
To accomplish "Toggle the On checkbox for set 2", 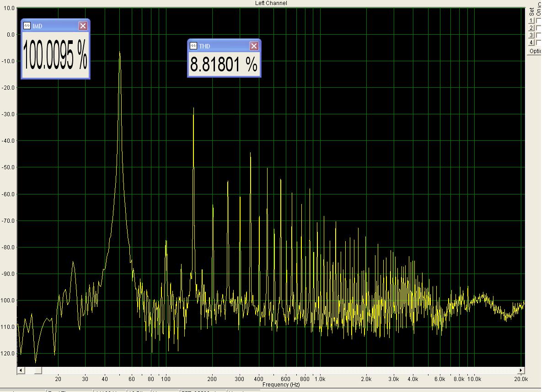I will [538, 28].
